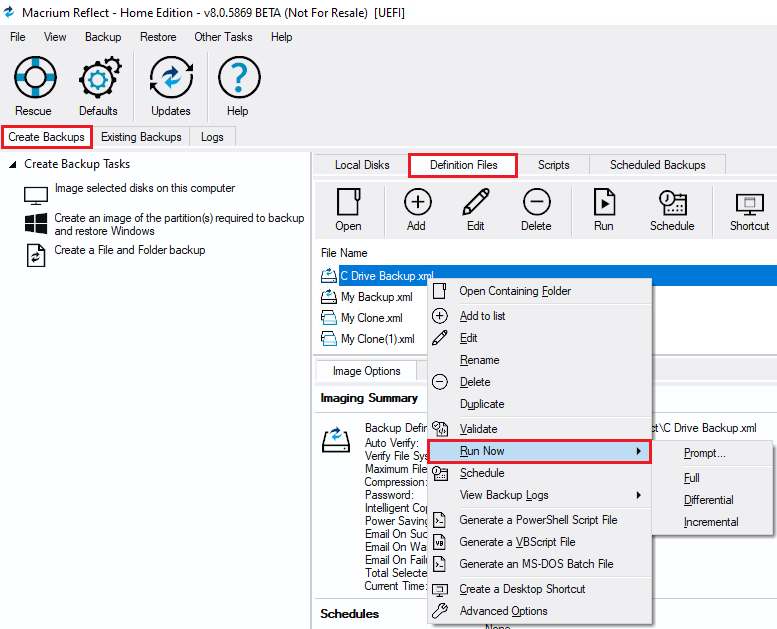
Task: Switch to the Existing Backups tab
Action: tap(141, 137)
